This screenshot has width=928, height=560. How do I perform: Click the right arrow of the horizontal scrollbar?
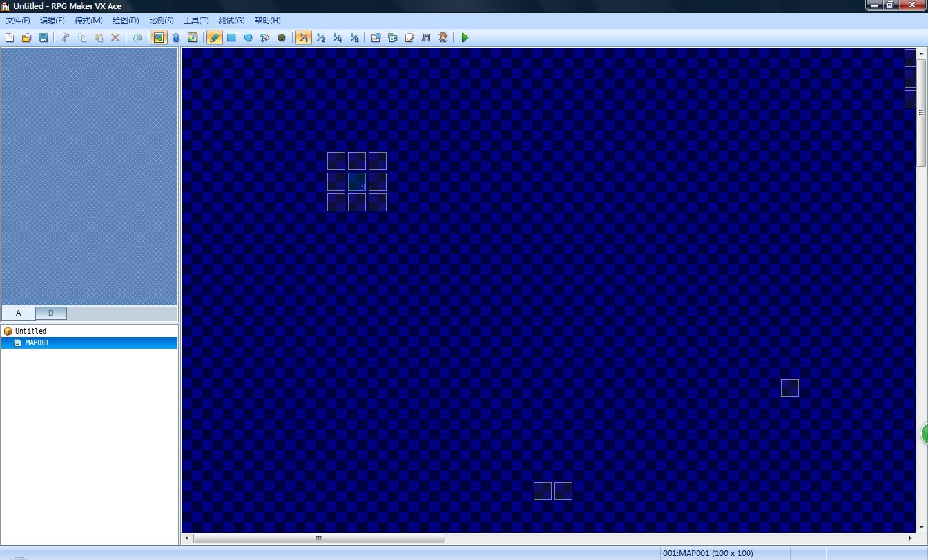[910, 538]
